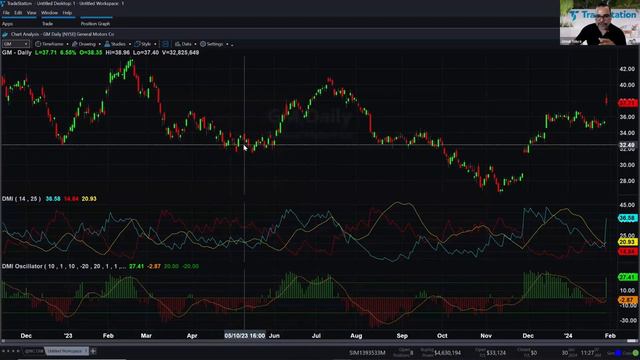Click the blue connection status indicator
640x360 pixels.
pos(618,353)
